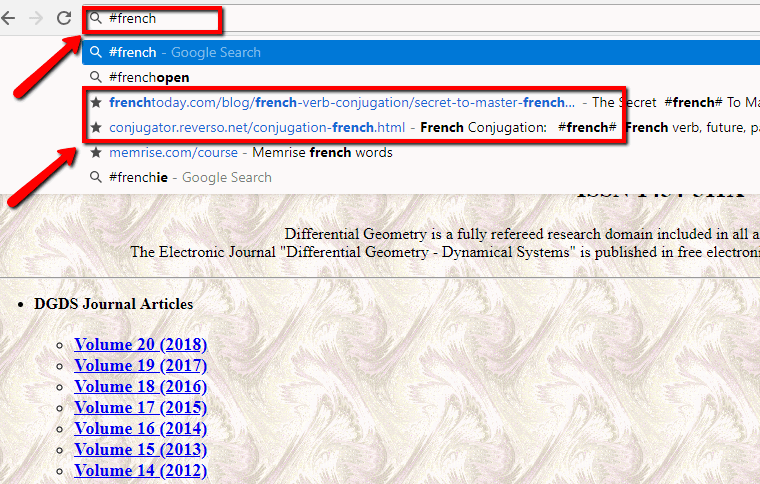The height and width of the screenshot is (484, 760).
Task: Click the search icon beside #frenchie
Action: [x=96, y=177]
